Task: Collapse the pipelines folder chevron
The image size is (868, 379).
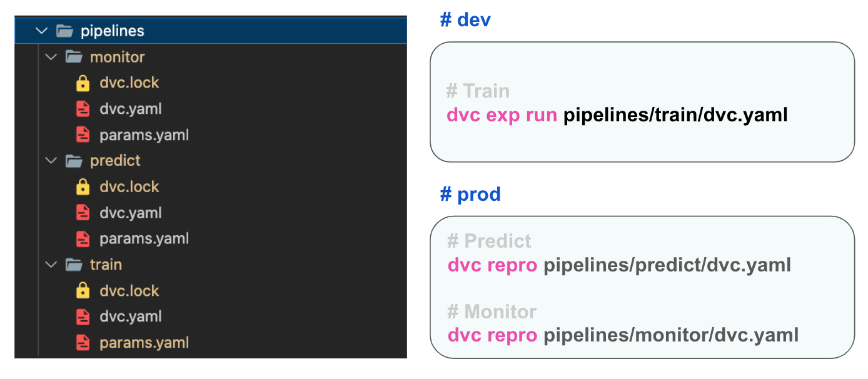Action: tap(42, 31)
